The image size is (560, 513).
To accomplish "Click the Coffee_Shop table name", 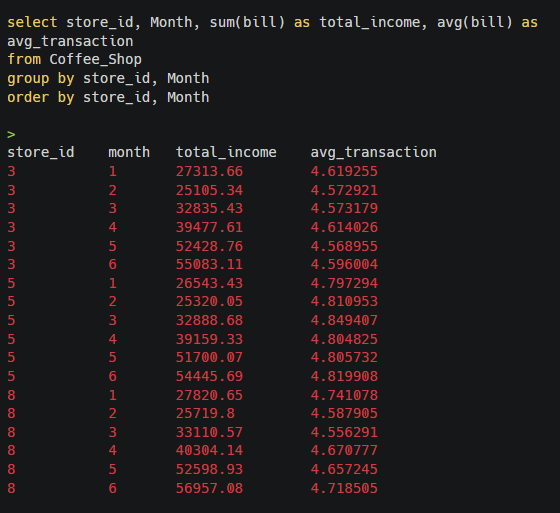I will tap(95, 59).
